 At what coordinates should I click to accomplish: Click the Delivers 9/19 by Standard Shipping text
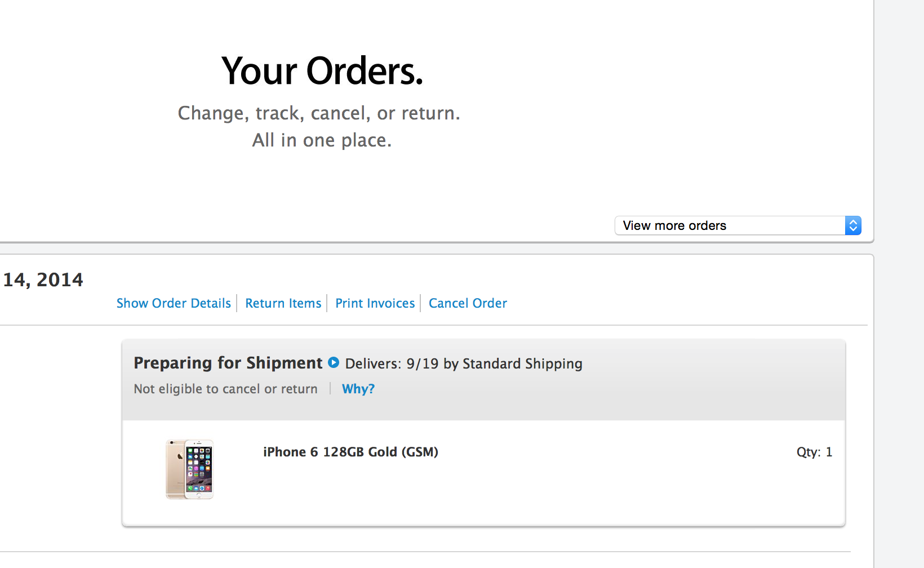[x=463, y=363]
